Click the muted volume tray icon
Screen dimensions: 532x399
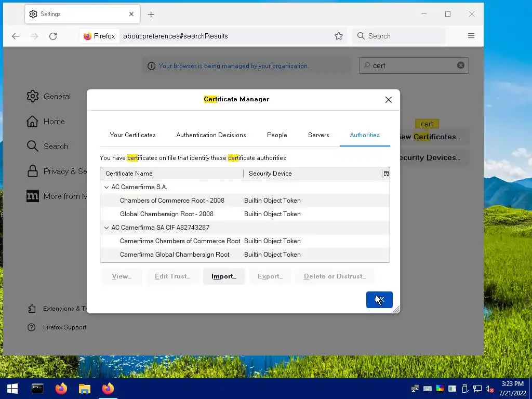point(489,389)
